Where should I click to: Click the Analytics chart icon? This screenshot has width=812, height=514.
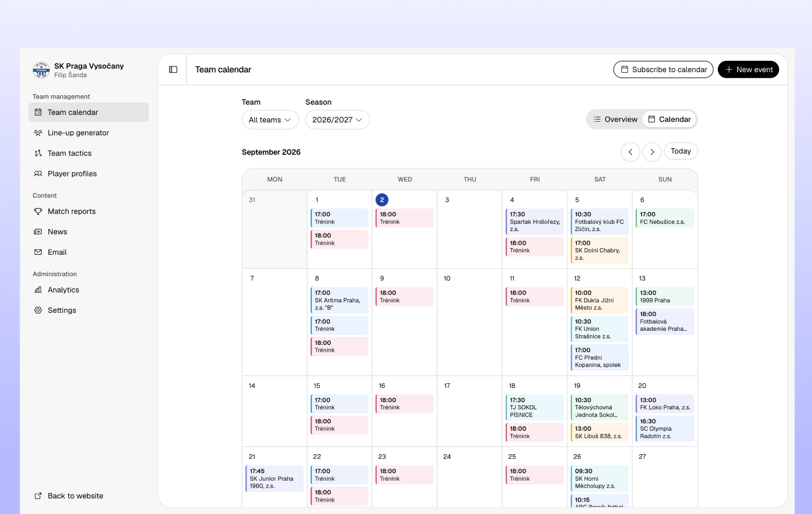coord(38,290)
